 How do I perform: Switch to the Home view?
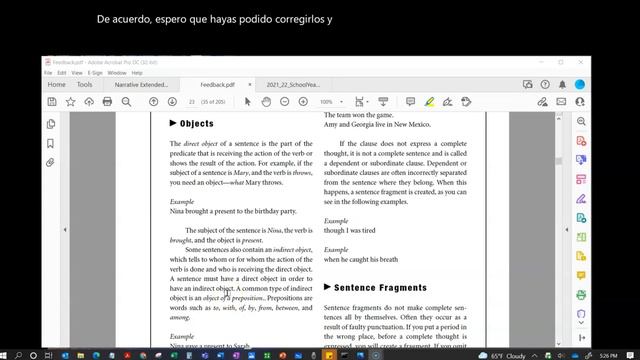pyautogui.click(x=56, y=84)
